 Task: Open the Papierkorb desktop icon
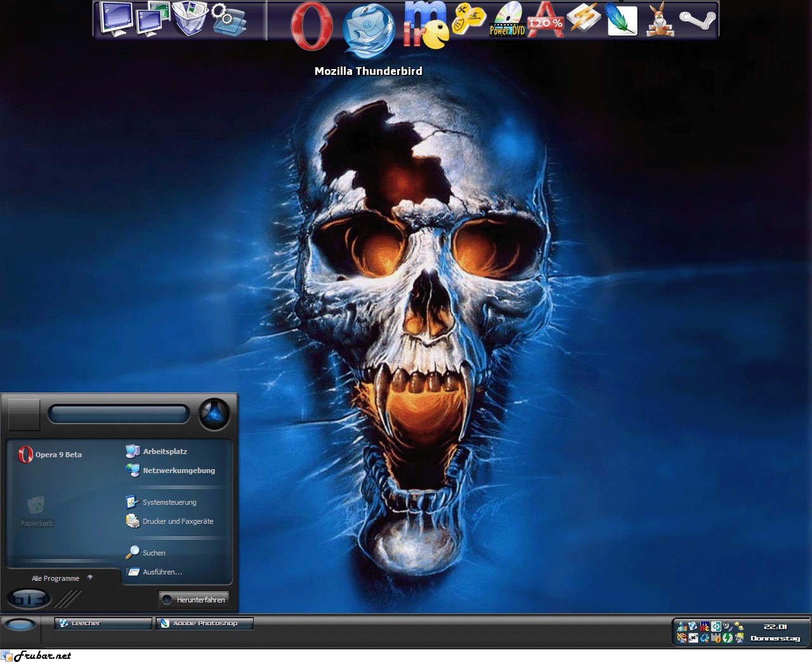point(36,511)
